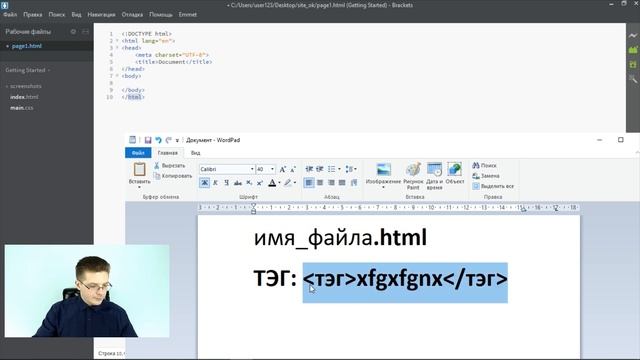Open the Файл menu in Brackets
Screen dimensions: 640x360
click(x=10, y=14)
